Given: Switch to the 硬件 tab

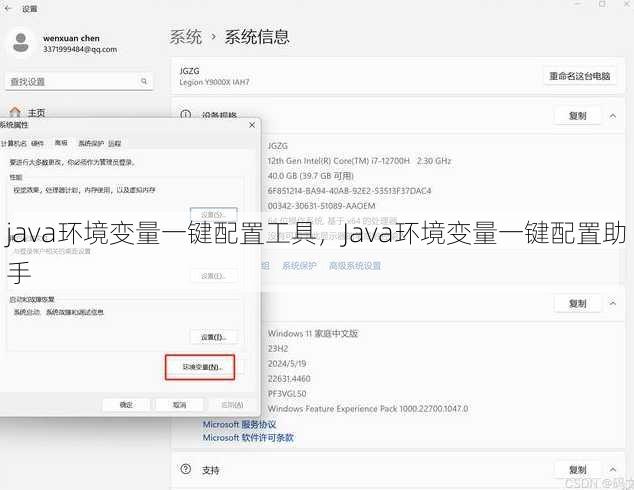Looking at the screenshot, I should pyautogui.click(x=38, y=144).
